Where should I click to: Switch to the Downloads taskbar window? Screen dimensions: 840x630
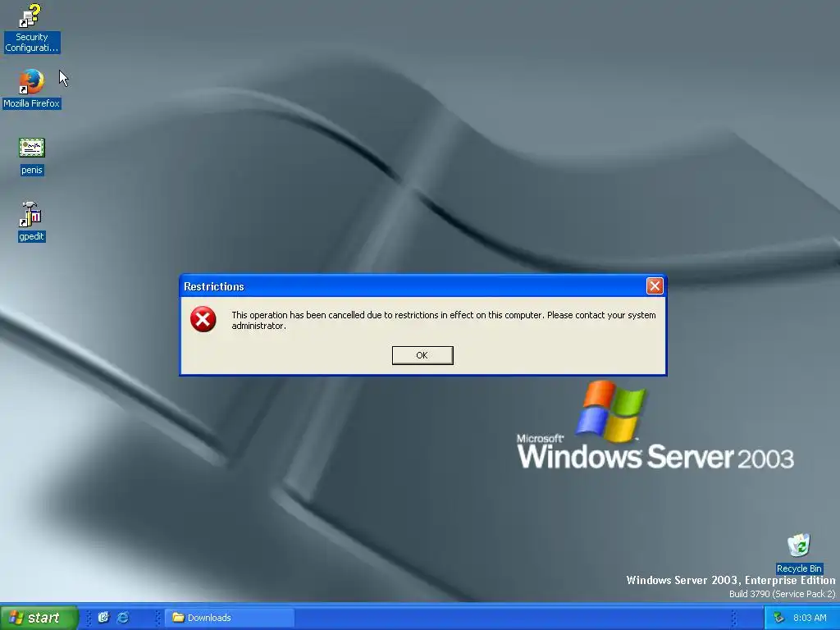coord(230,618)
